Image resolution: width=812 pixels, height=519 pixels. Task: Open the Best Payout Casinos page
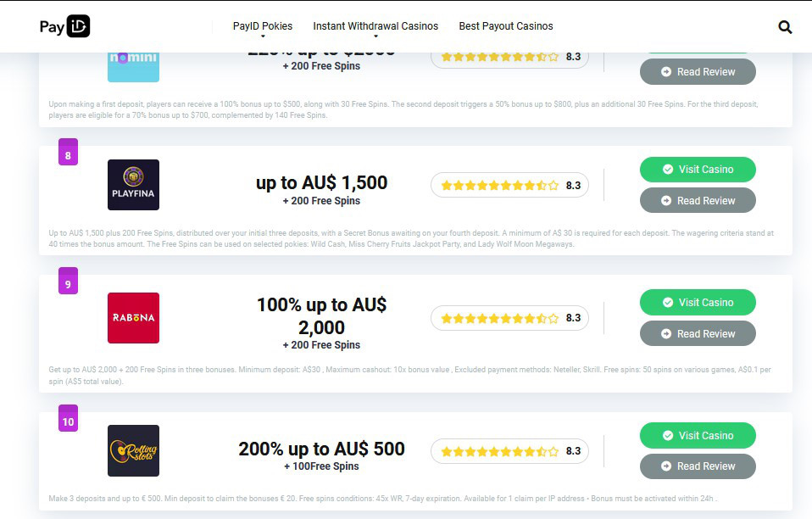(506, 26)
